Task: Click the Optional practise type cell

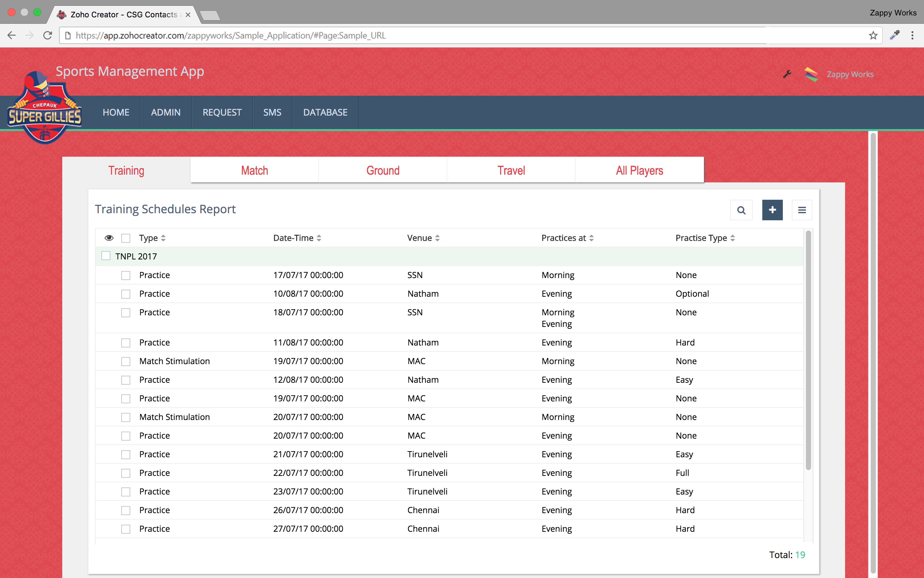Action: click(x=692, y=293)
